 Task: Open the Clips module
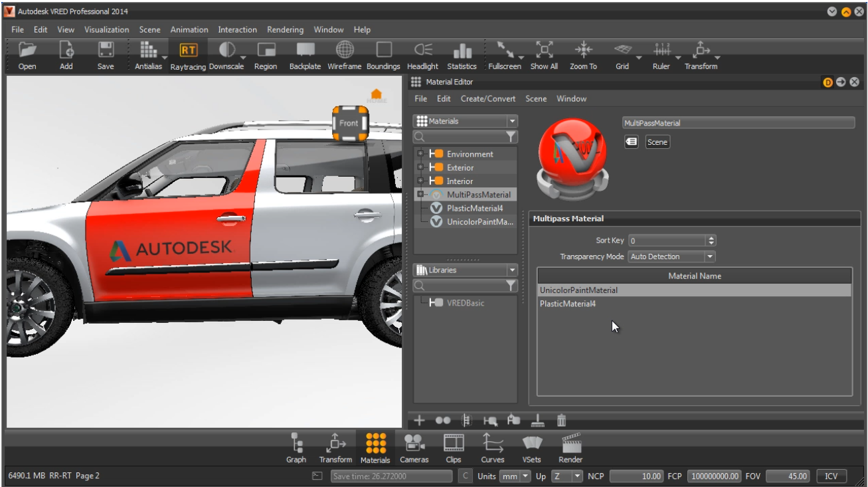(454, 448)
